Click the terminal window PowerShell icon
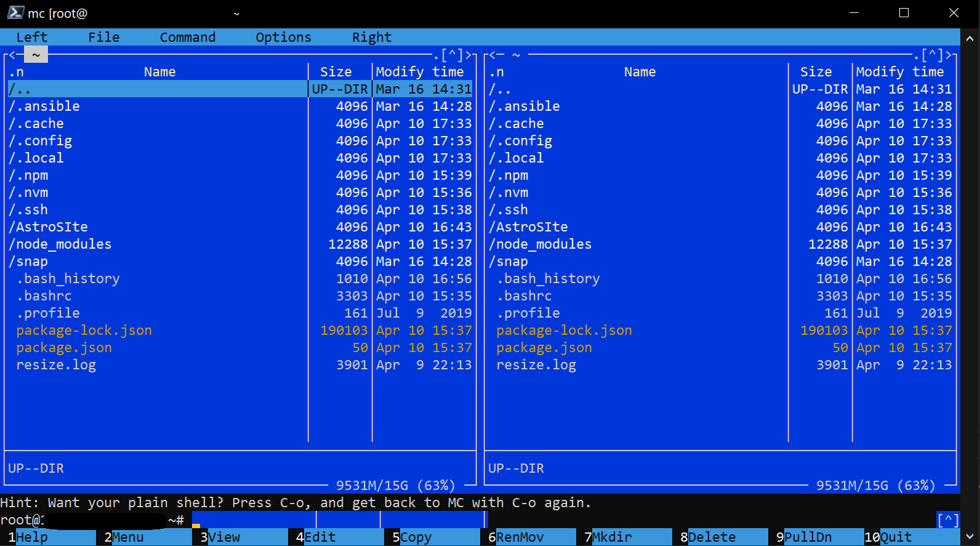The height and width of the screenshot is (546, 980). pyautogui.click(x=15, y=12)
